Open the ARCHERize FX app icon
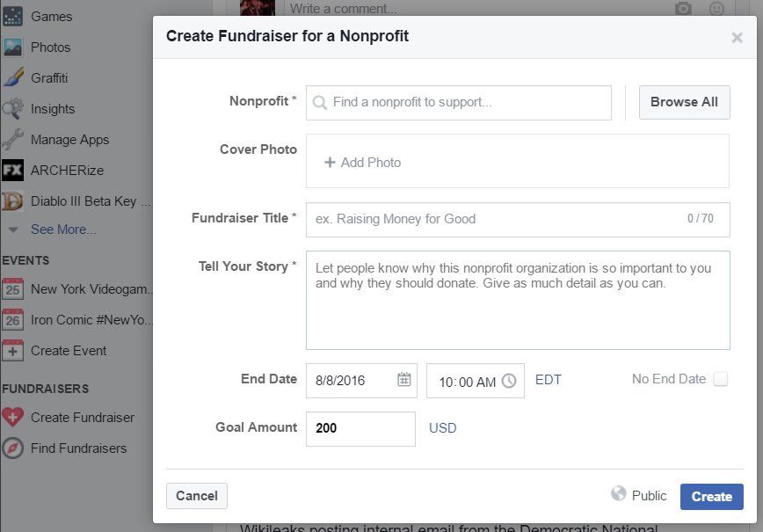 [x=12, y=170]
